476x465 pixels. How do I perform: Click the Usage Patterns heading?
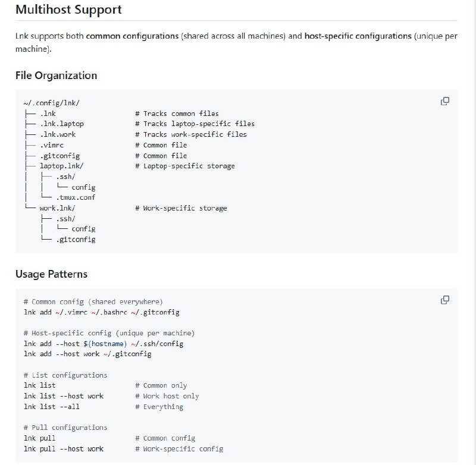point(51,274)
